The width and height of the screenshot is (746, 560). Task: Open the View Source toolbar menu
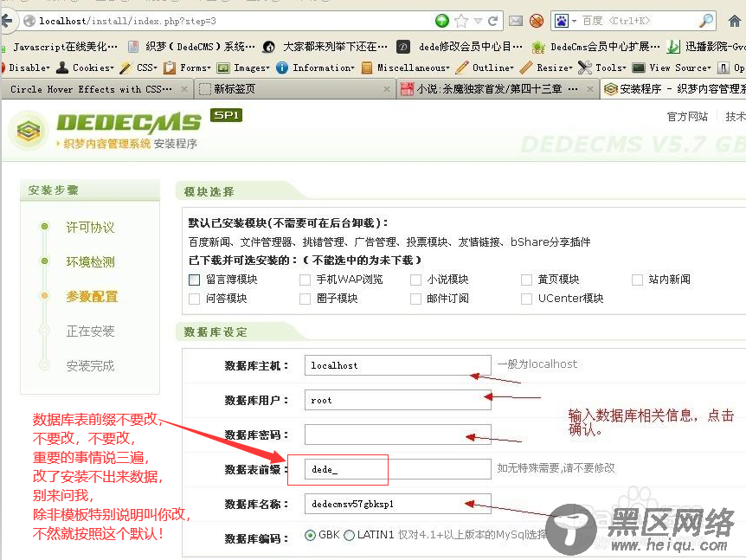tap(672, 68)
